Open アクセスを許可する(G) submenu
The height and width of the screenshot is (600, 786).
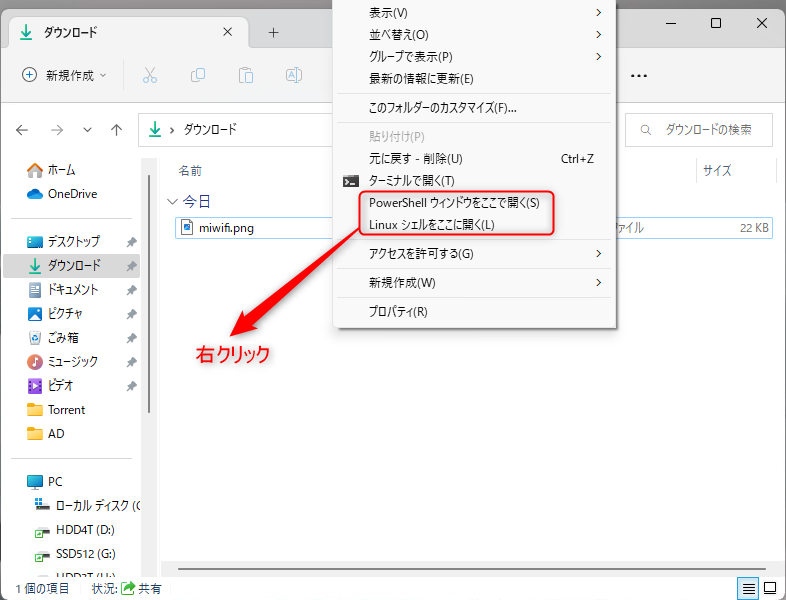[x=474, y=254]
